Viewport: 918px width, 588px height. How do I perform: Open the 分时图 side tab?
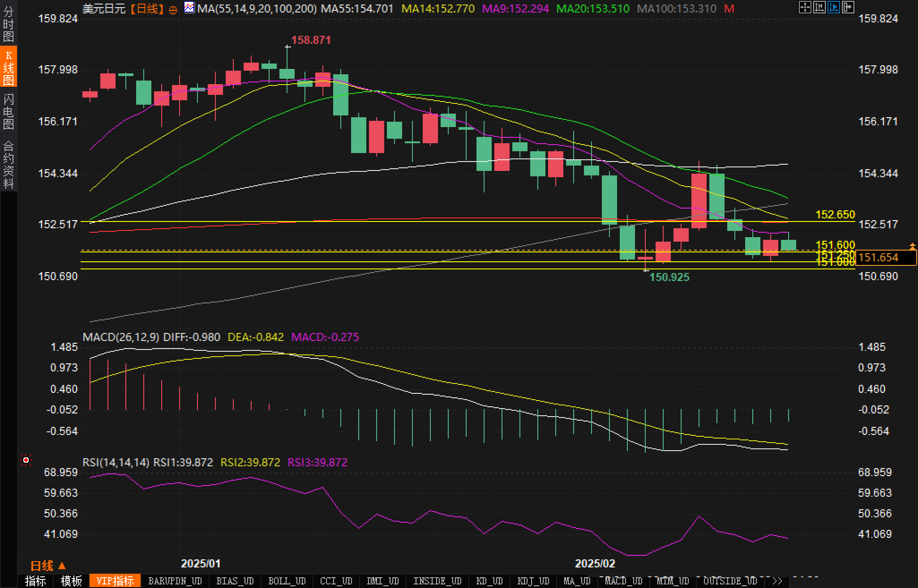point(9,24)
